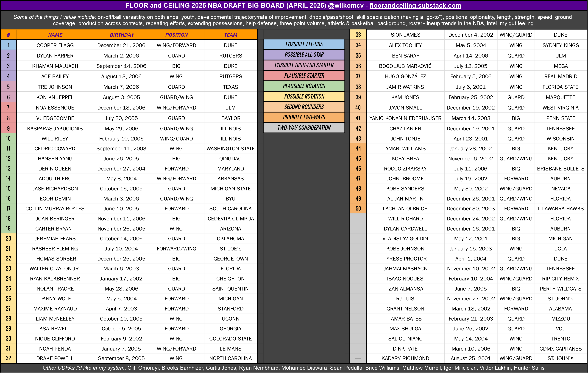Select the POSSIBLE ALL-NBA legend swatch
588x373 pixels.
[x=304, y=44]
